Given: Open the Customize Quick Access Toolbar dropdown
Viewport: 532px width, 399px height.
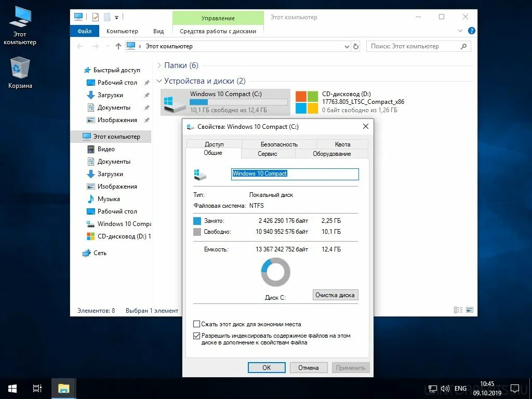Looking at the screenshot, I should (x=116, y=17).
